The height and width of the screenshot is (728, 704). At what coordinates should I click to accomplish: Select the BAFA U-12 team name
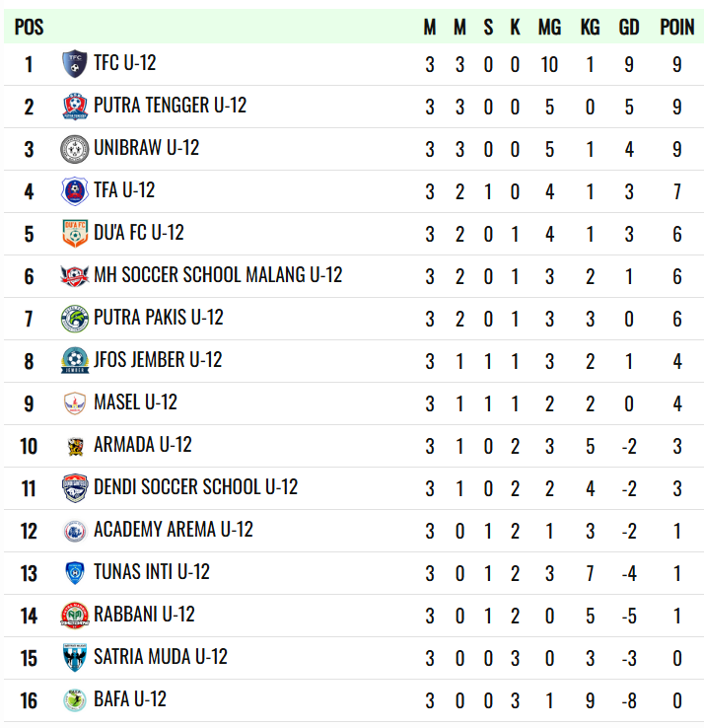tap(130, 699)
